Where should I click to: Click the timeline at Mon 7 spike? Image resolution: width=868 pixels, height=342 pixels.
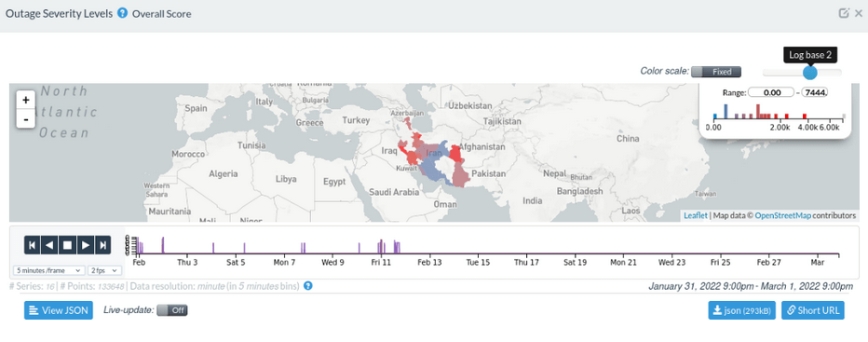(303, 248)
